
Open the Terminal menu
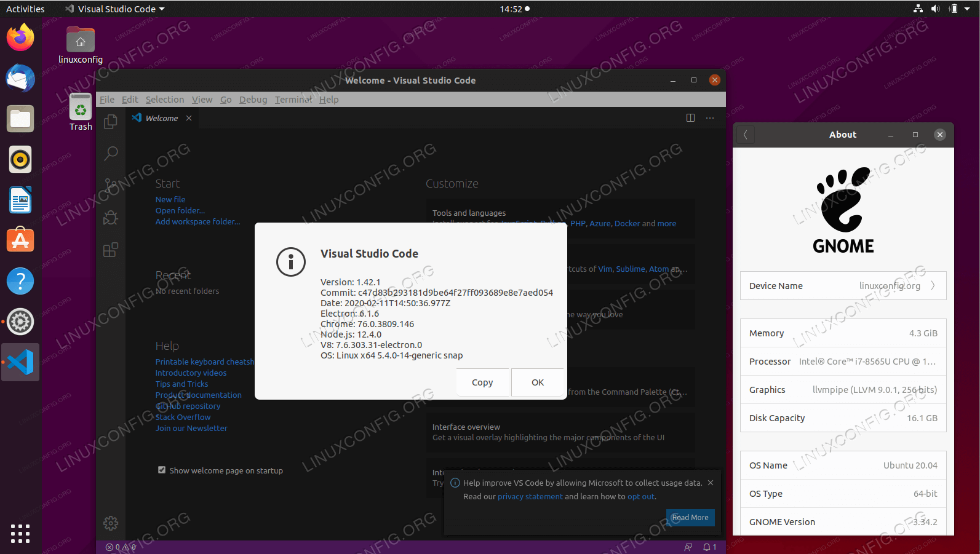[x=293, y=100]
